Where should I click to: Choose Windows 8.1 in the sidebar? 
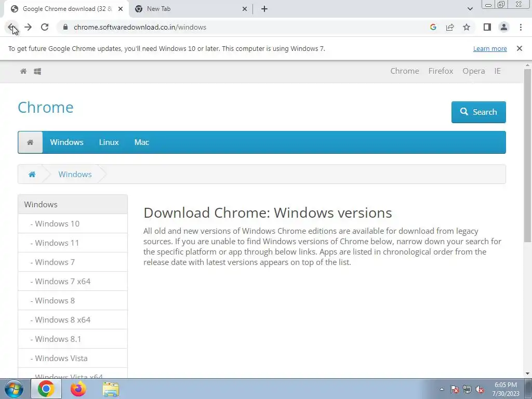(73, 339)
